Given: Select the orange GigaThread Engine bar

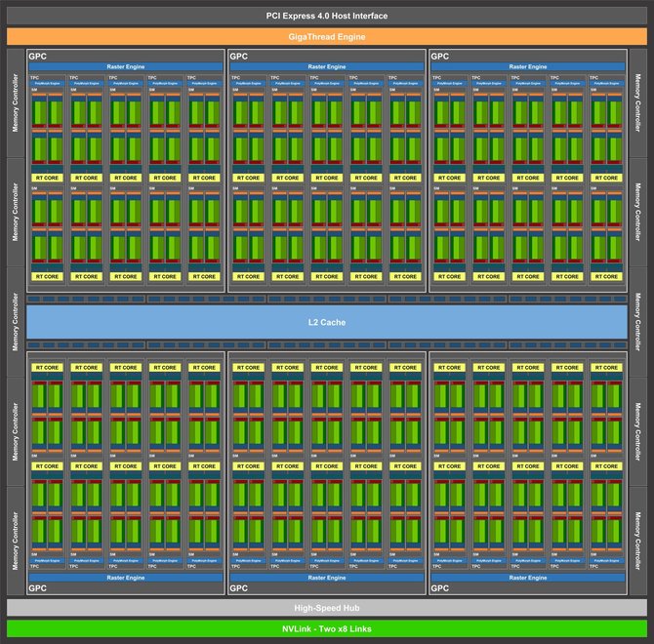Looking at the screenshot, I should point(327,37).
